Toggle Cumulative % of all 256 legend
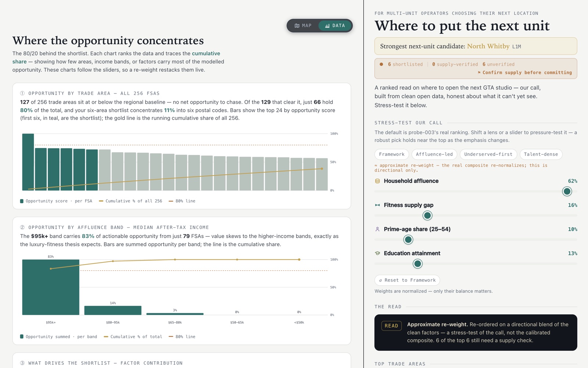Screen dimensions: 588x368 coord(130,201)
